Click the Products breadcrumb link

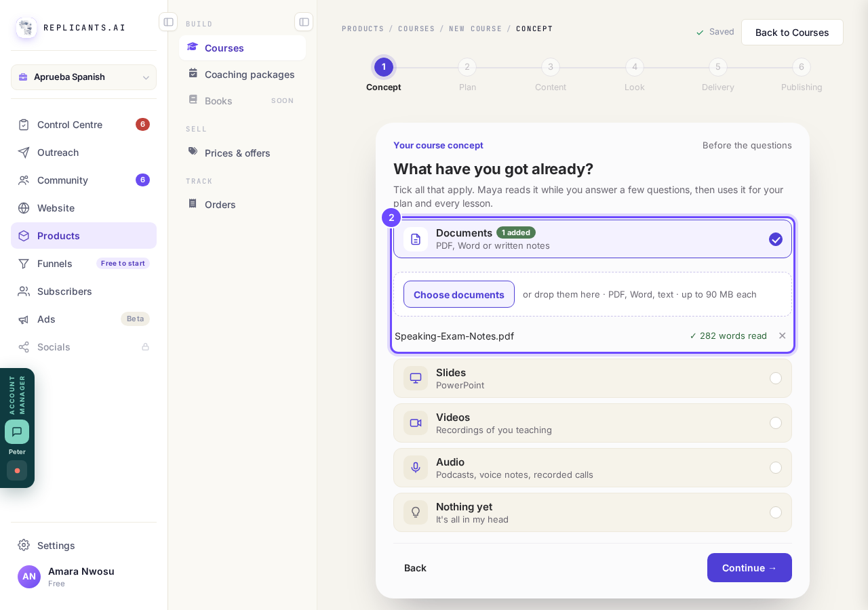click(363, 28)
